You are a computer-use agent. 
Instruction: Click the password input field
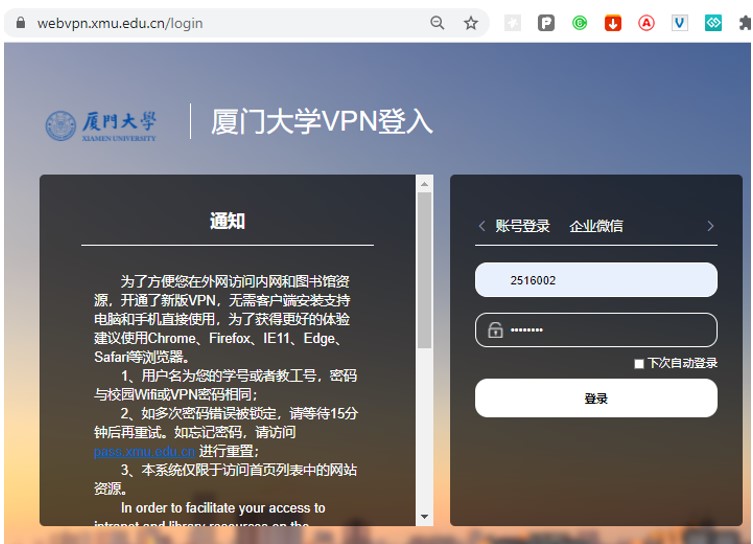coord(596,330)
